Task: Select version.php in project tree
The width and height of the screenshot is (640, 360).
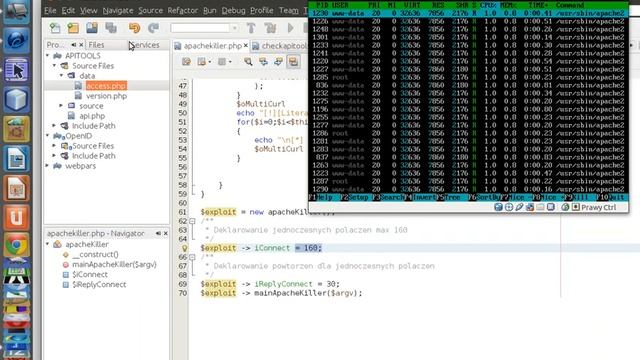Action: pyautogui.click(x=106, y=96)
